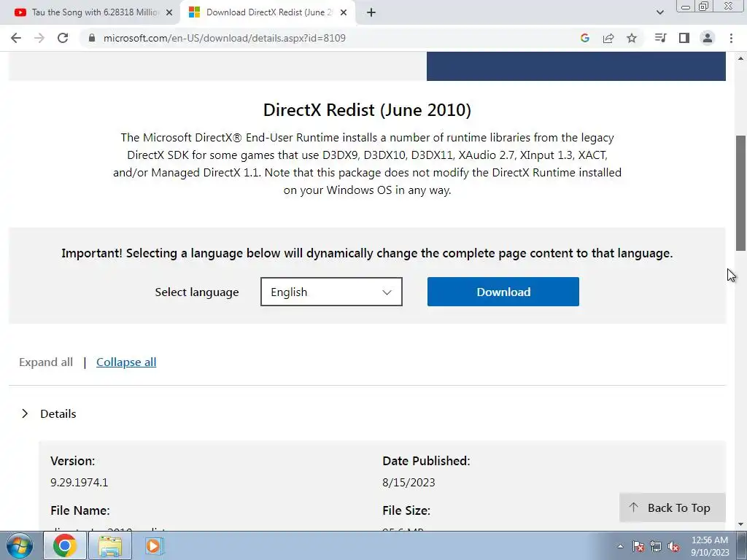This screenshot has width=747, height=560.
Task: Collapse the Details section chevron
Action: coord(25,413)
